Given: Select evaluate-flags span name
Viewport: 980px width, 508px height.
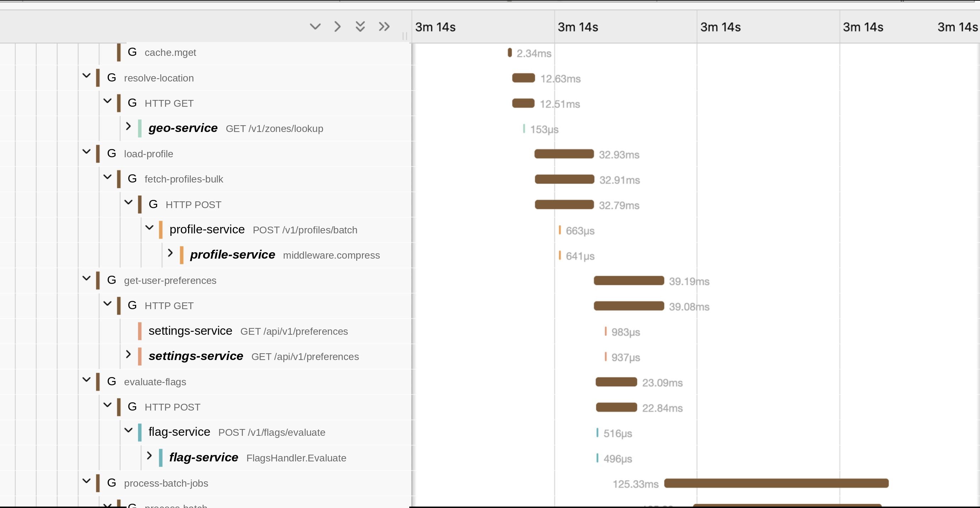Looking at the screenshot, I should click(155, 382).
